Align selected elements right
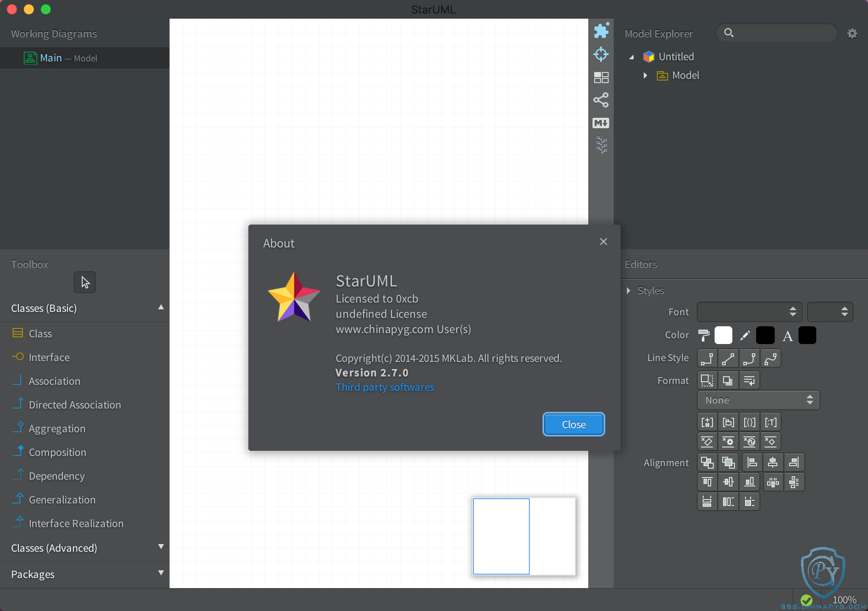This screenshot has width=868, height=611. click(x=794, y=462)
